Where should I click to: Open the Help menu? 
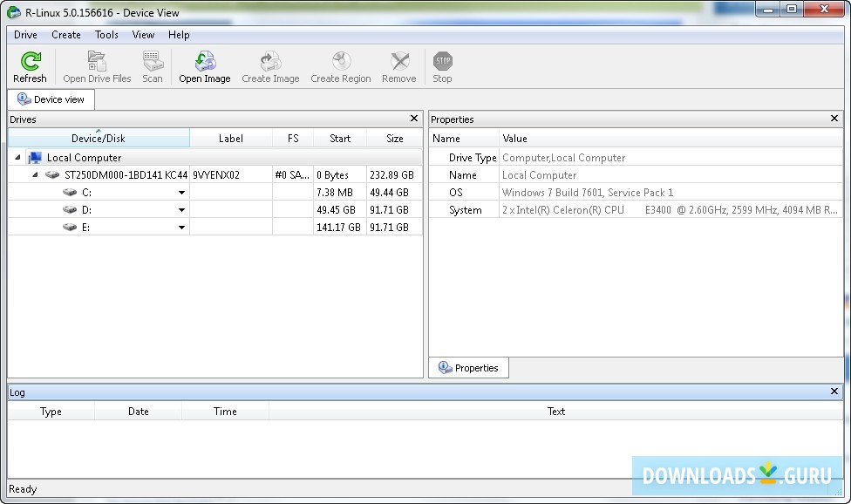[179, 35]
